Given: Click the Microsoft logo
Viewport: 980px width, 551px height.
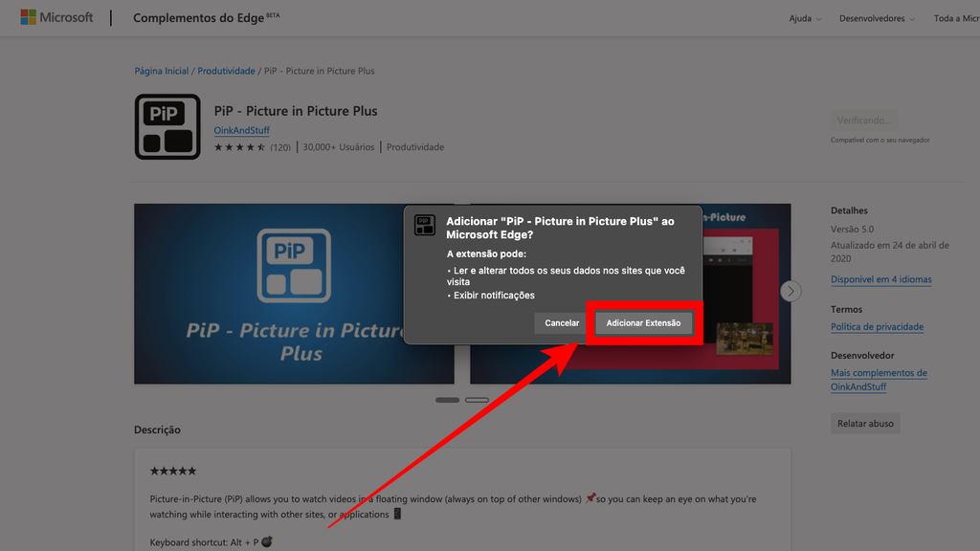Looking at the screenshot, I should (56, 17).
